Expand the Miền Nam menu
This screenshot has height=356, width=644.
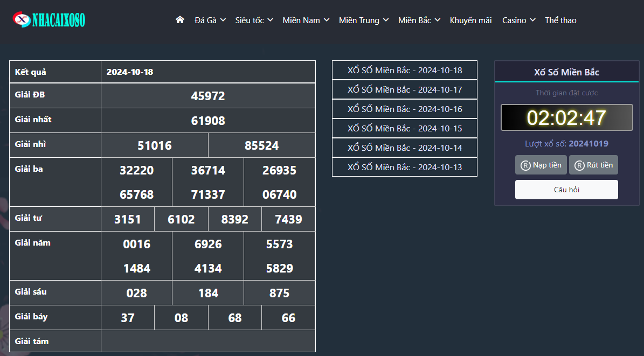pos(306,20)
